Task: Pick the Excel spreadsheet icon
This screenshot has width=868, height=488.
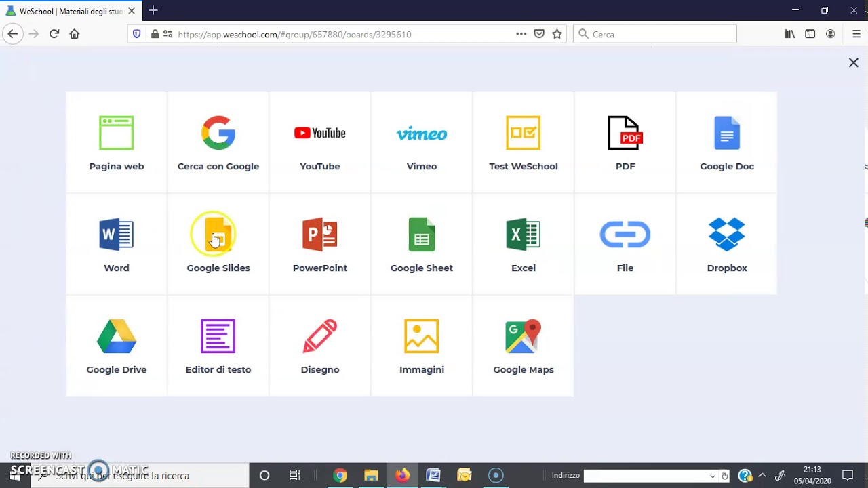Action: (x=524, y=235)
